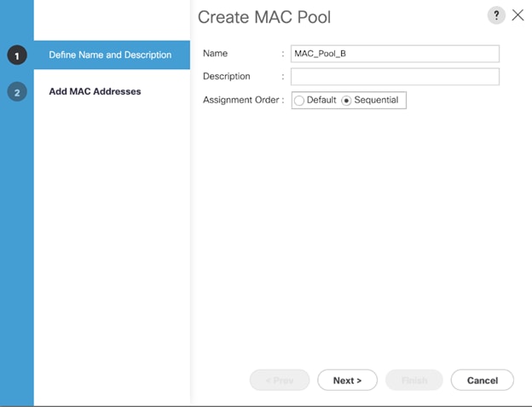Image resolution: width=532 pixels, height=407 pixels.
Task: Select step 2 circle icon
Action: pyautogui.click(x=17, y=92)
